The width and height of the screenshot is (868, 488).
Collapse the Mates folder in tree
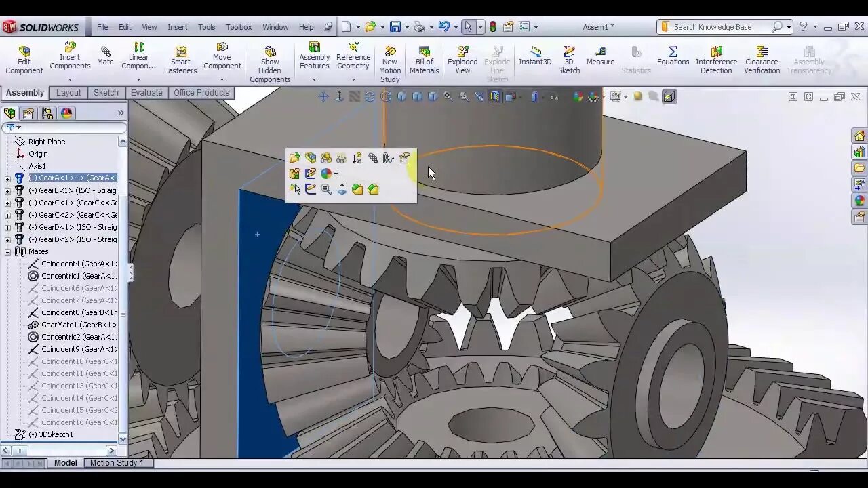[7, 251]
